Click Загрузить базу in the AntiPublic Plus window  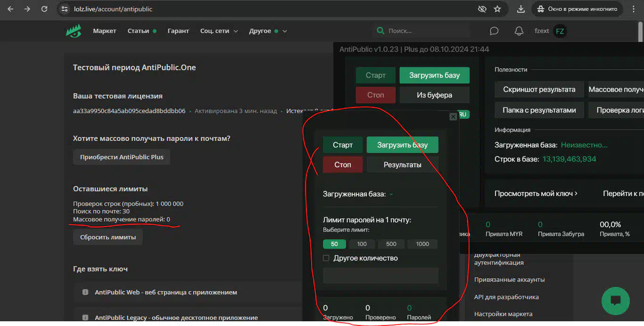pos(434,75)
